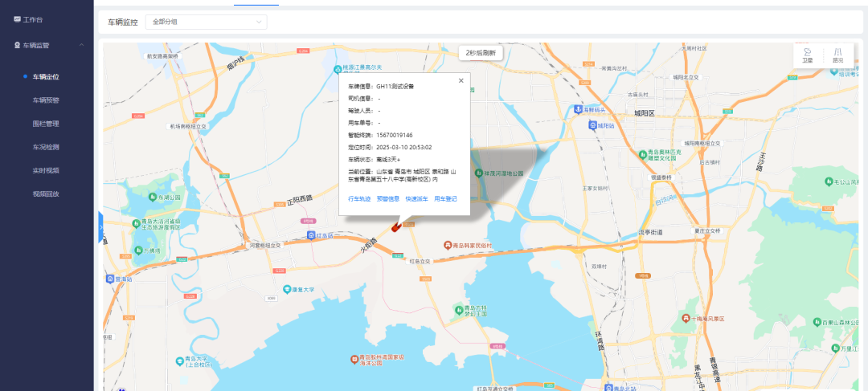Click the 红岛立交 map label
The width and height of the screenshot is (868, 391).
click(x=420, y=260)
